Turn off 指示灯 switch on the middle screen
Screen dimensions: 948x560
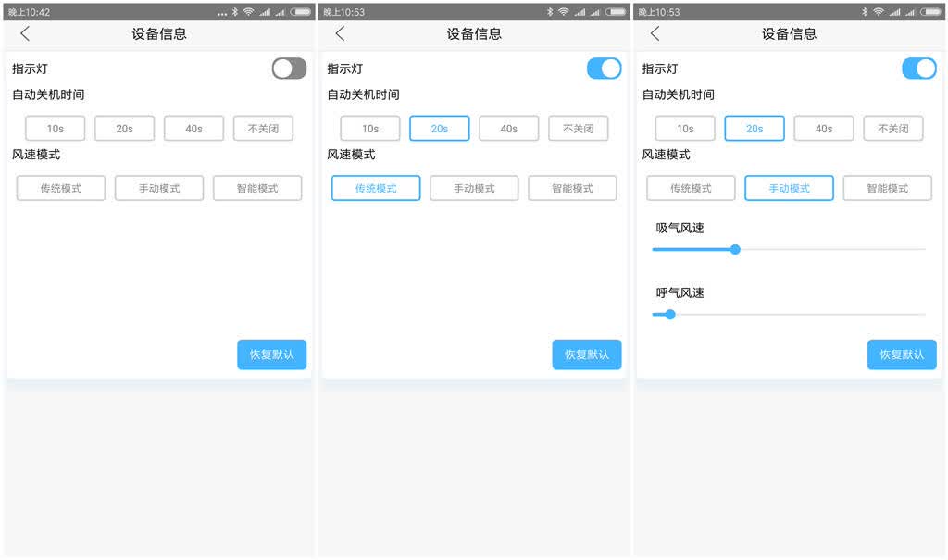(604, 68)
